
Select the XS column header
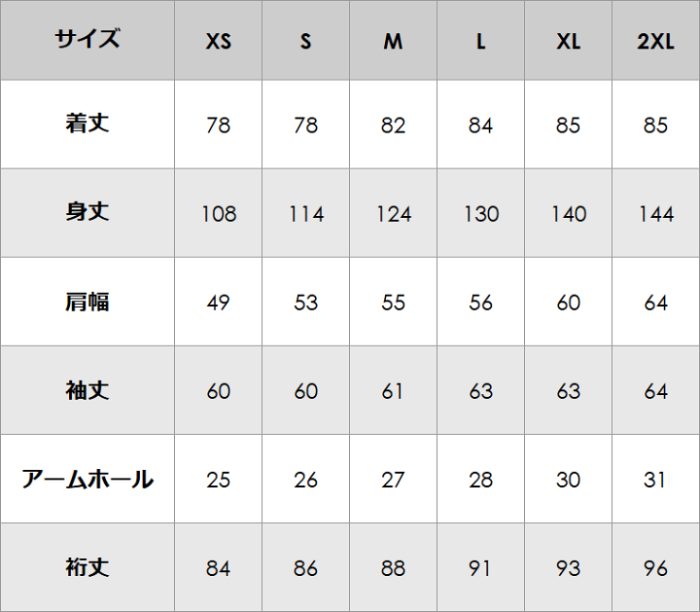point(219,43)
